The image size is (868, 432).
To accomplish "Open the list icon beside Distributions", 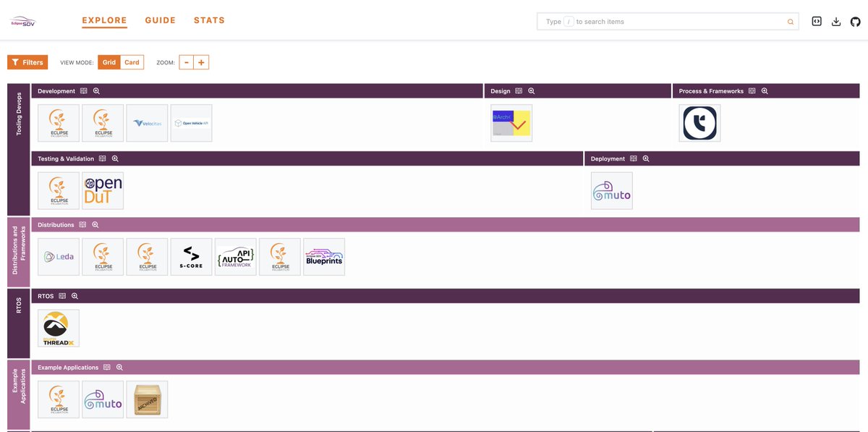I will [82, 225].
